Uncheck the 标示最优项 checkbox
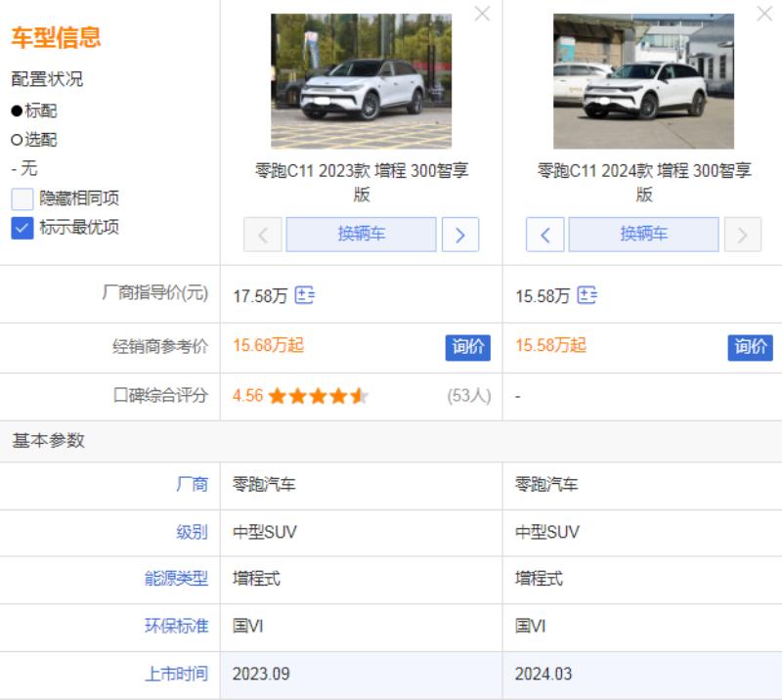782x700 pixels. click(22, 228)
